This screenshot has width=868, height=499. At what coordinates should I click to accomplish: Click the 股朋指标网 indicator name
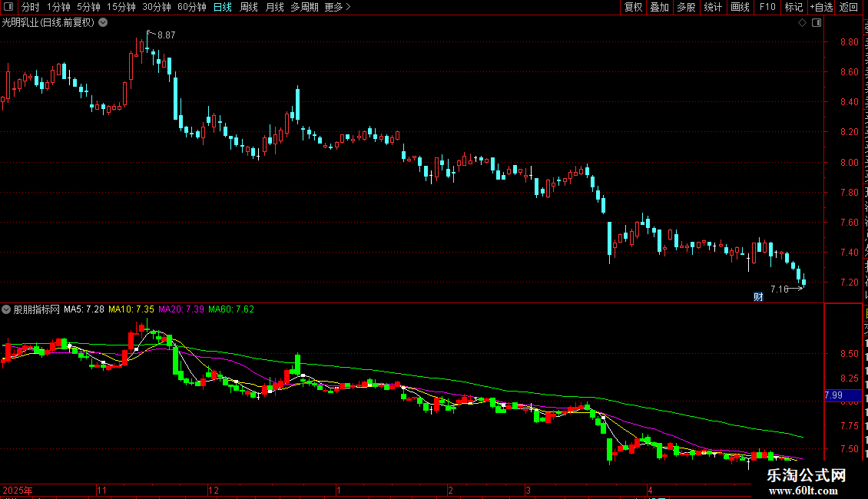pyautogui.click(x=37, y=309)
